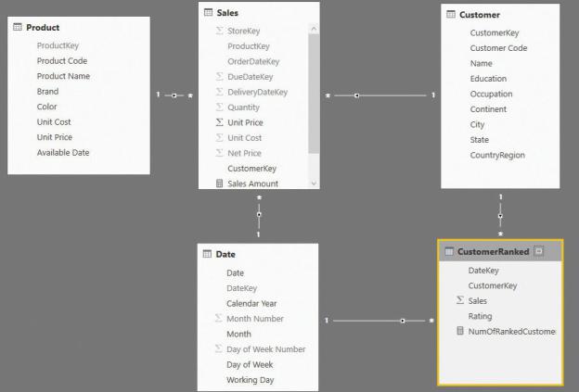Image resolution: width=579 pixels, height=392 pixels.
Task: Click the Customer table header icon
Action: pos(451,15)
